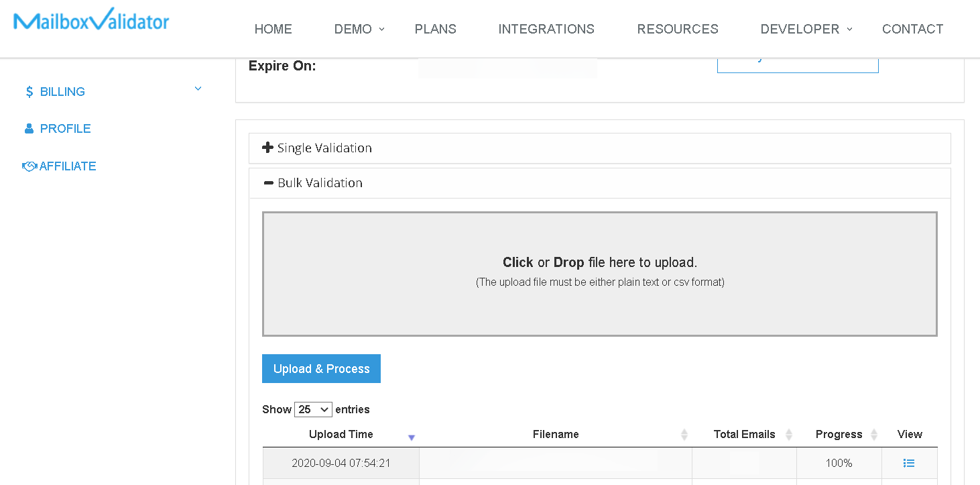The image size is (980, 485).
Task: Sort by Upload Time column arrow
Action: pos(412,437)
